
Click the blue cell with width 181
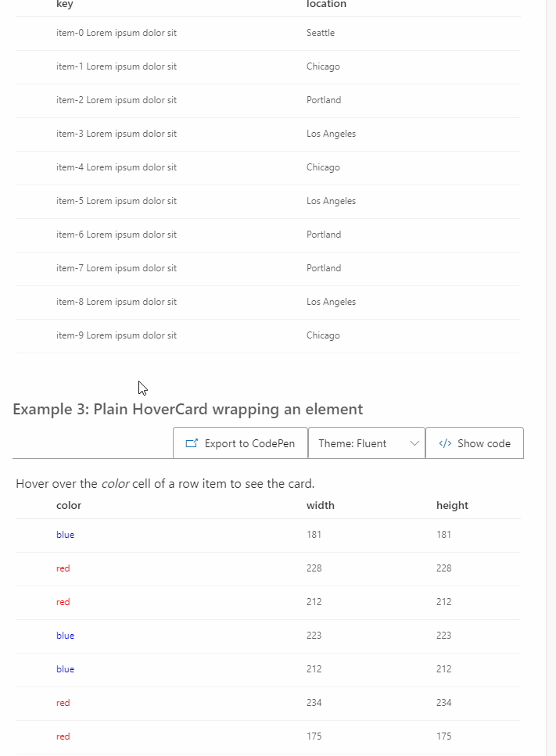65,535
